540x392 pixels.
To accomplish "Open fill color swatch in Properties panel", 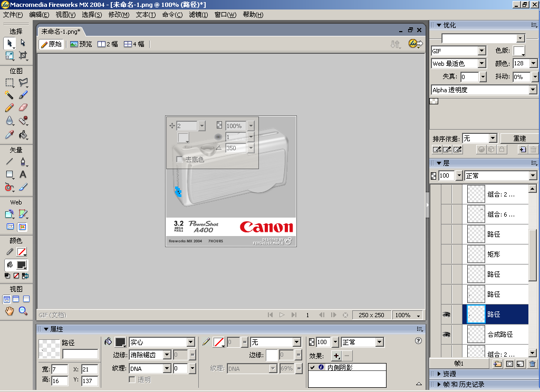I will coord(120,342).
